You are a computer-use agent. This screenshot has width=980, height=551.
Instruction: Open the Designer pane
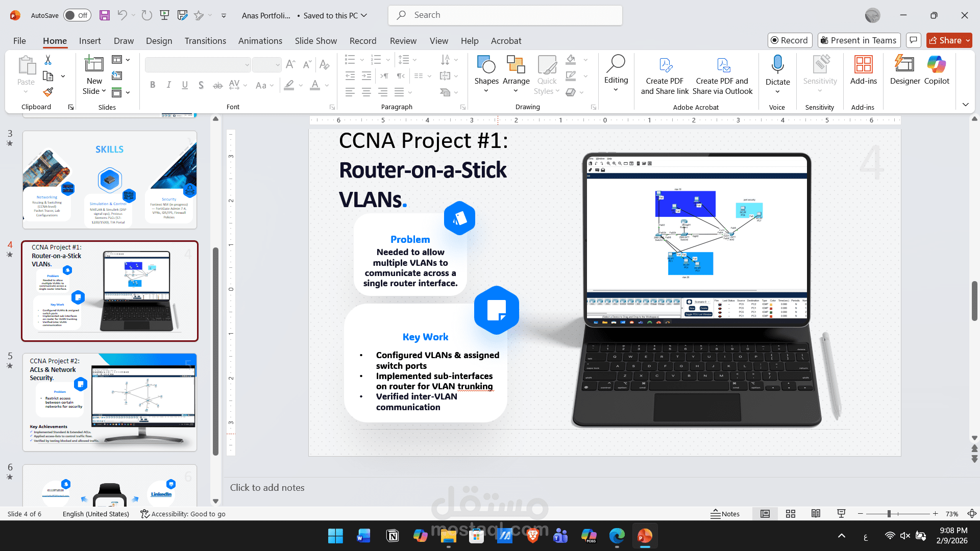pos(905,70)
